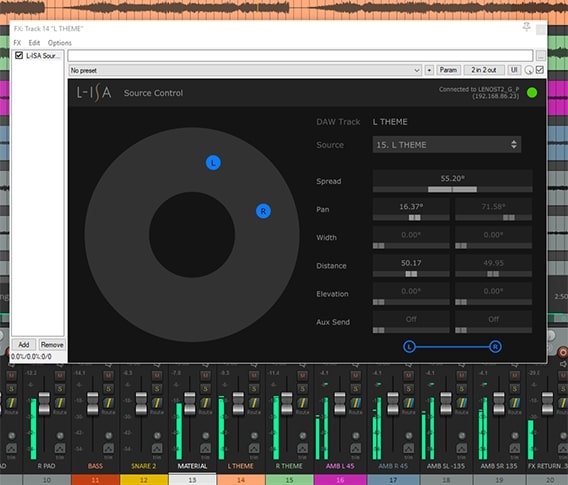Open the 2 in 2 out pin connector
Screen dimensions: 568x485
click(484, 70)
